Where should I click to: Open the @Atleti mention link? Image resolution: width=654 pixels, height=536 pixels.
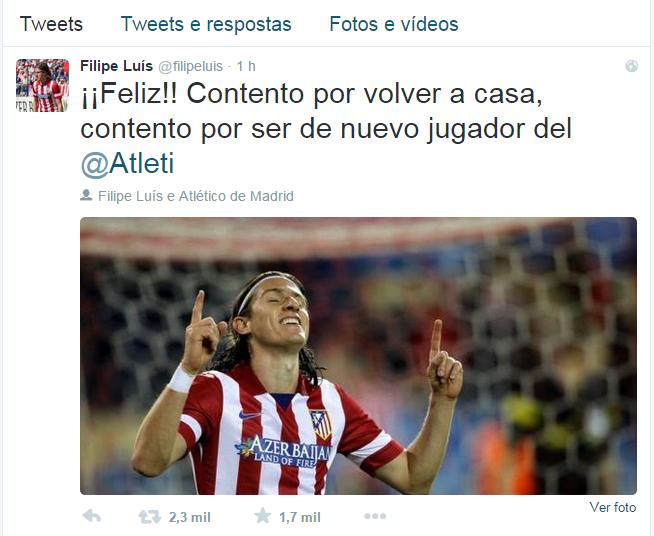pyautogui.click(x=128, y=164)
